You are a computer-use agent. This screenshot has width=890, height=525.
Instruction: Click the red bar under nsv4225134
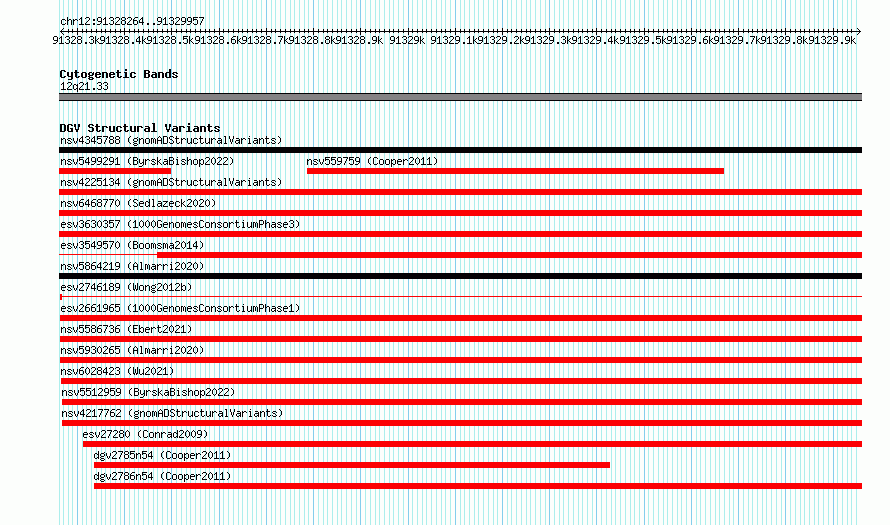(x=460, y=192)
